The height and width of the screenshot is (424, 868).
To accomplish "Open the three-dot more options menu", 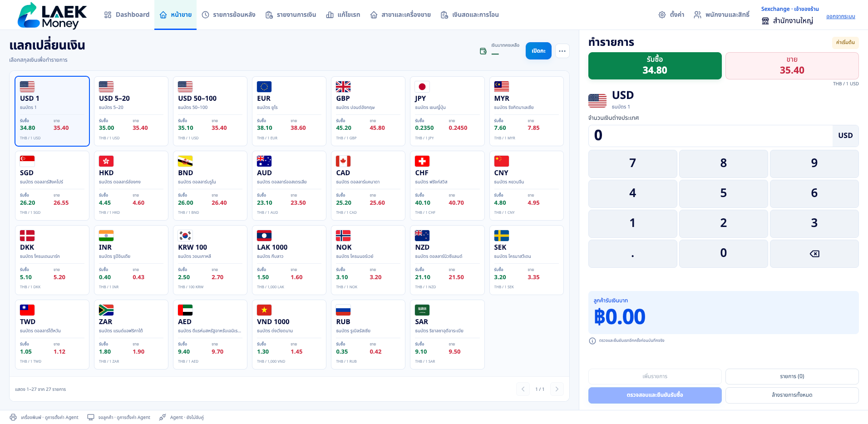I will click(x=562, y=51).
